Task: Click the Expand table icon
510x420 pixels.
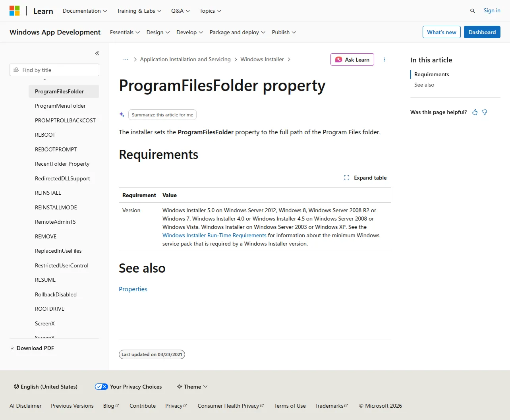Action: tap(347, 178)
